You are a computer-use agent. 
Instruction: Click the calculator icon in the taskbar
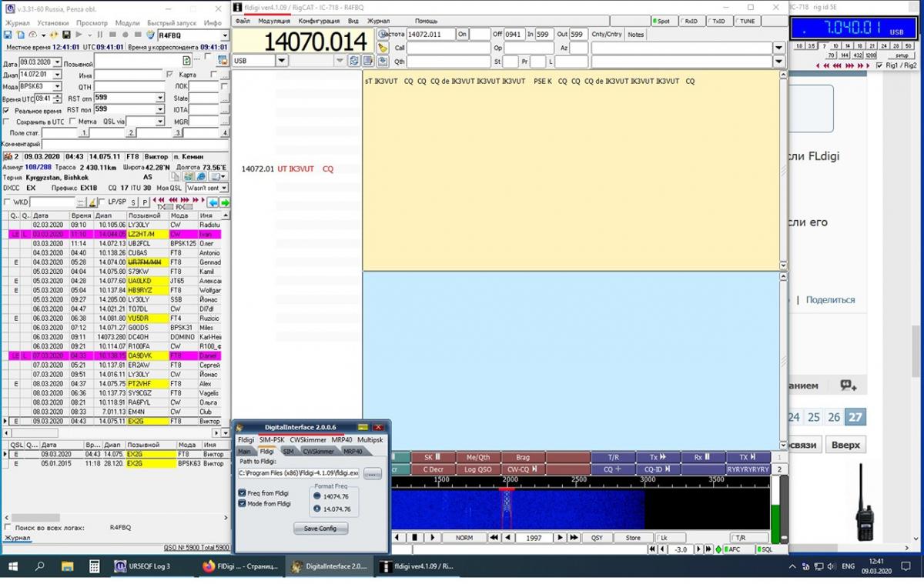(x=95, y=566)
